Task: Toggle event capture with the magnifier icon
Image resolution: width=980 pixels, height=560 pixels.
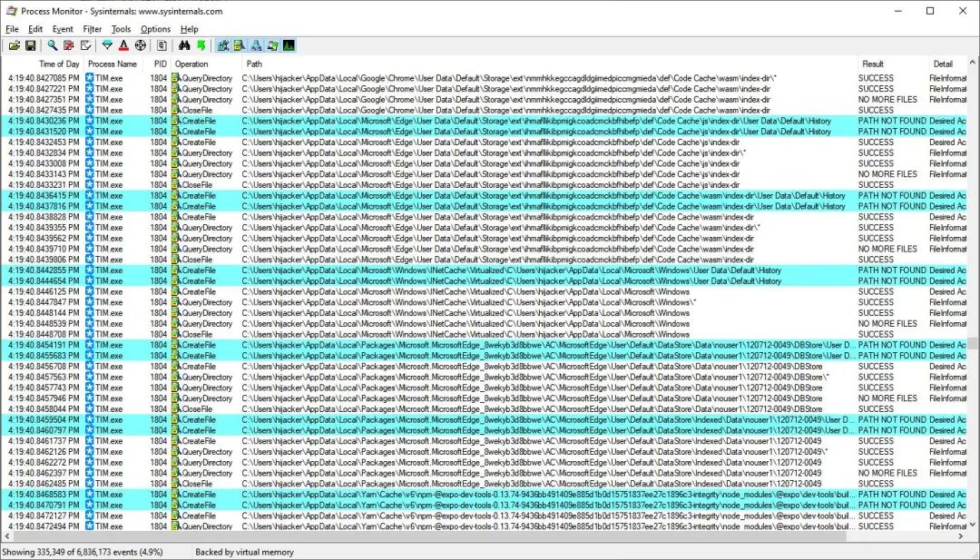Action: click(53, 45)
